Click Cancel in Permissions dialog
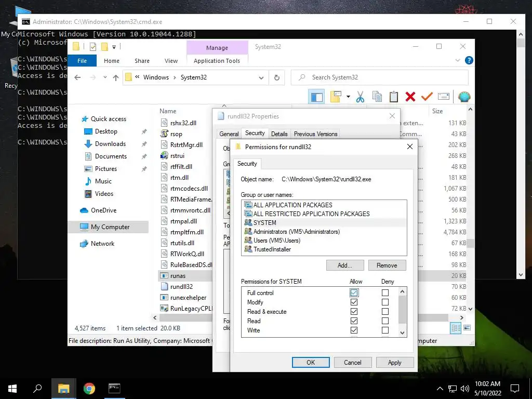532x399 pixels. (353, 362)
